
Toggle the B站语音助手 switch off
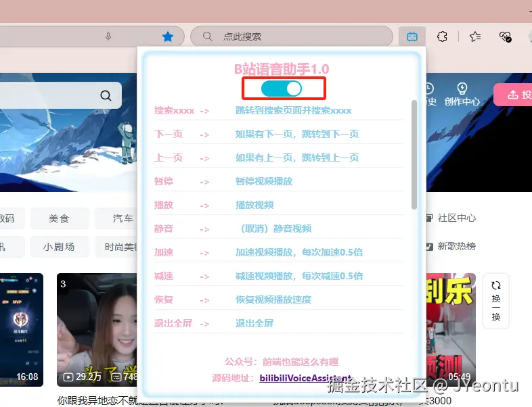(282, 89)
